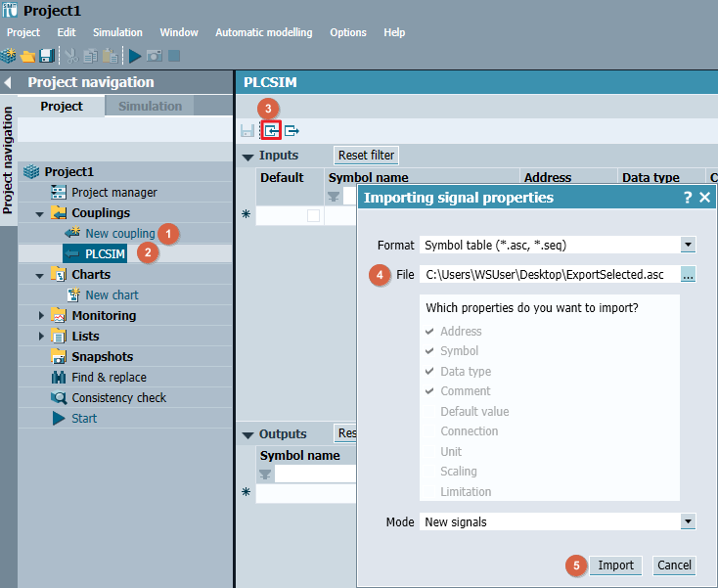Click the Open project folder icon
This screenshot has height=588, width=718.
[x=27, y=57]
